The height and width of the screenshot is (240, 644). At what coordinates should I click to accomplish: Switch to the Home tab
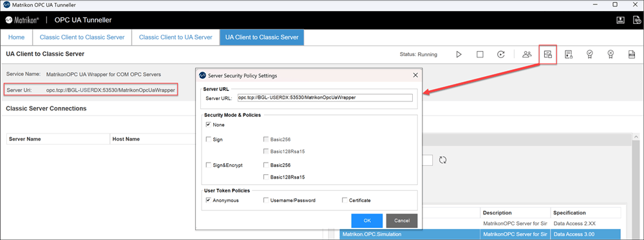(17, 37)
